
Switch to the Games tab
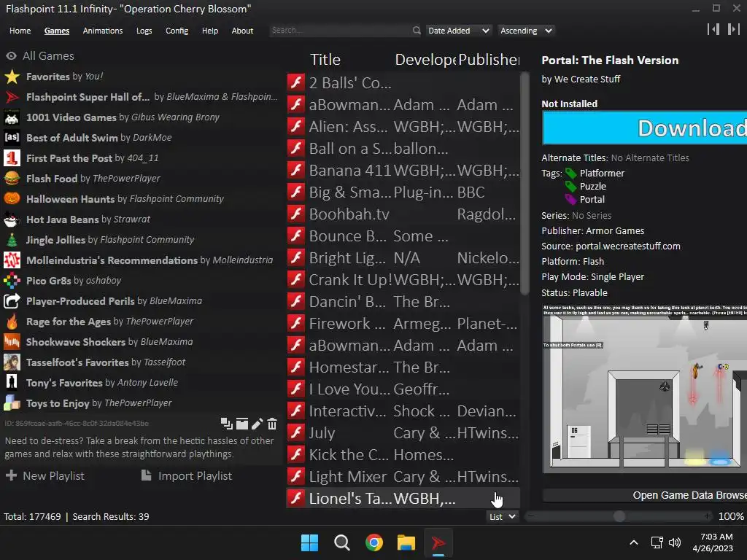click(x=57, y=31)
